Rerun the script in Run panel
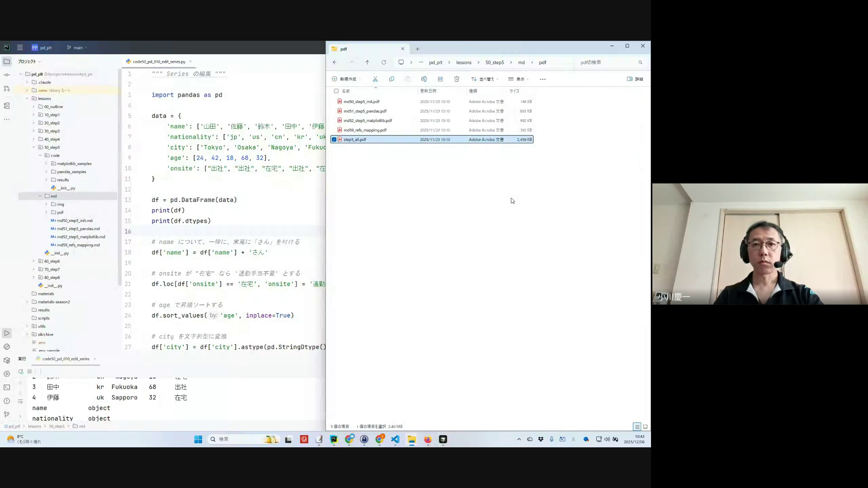The height and width of the screenshot is (488, 868). click(21, 371)
